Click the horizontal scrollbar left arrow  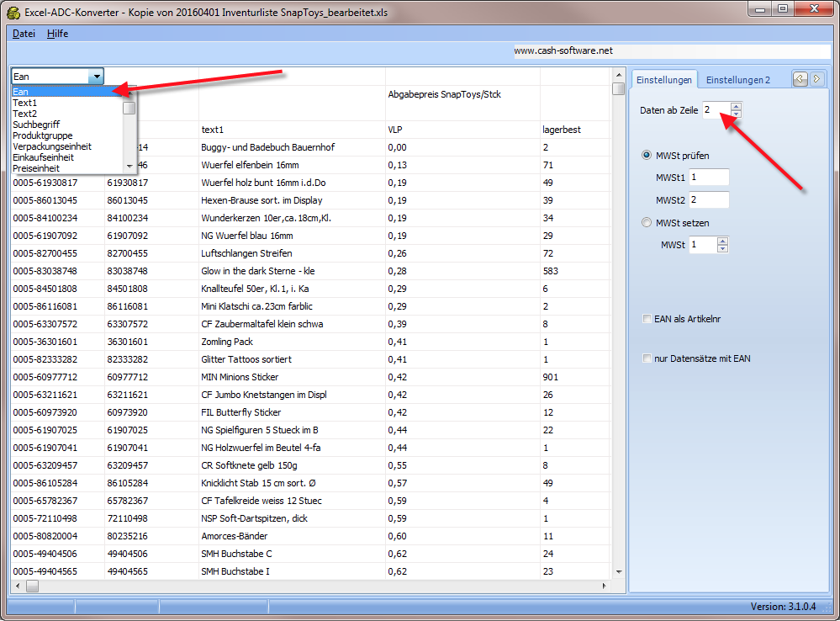pos(18,586)
